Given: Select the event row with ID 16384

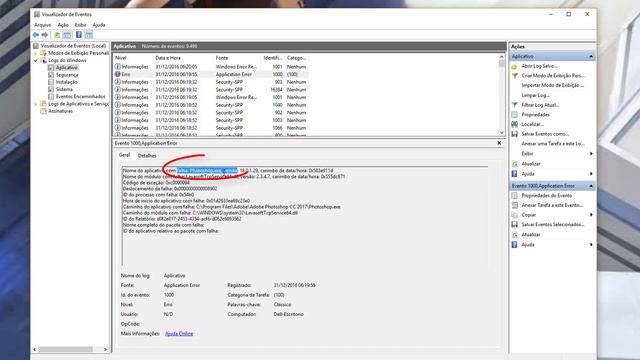Looking at the screenshot, I should pyautogui.click(x=210, y=90).
